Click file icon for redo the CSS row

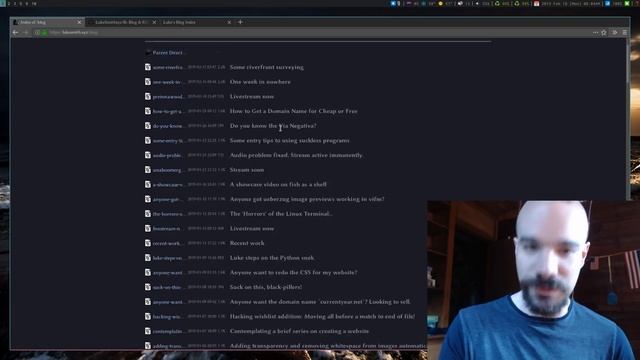pos(148,272)
